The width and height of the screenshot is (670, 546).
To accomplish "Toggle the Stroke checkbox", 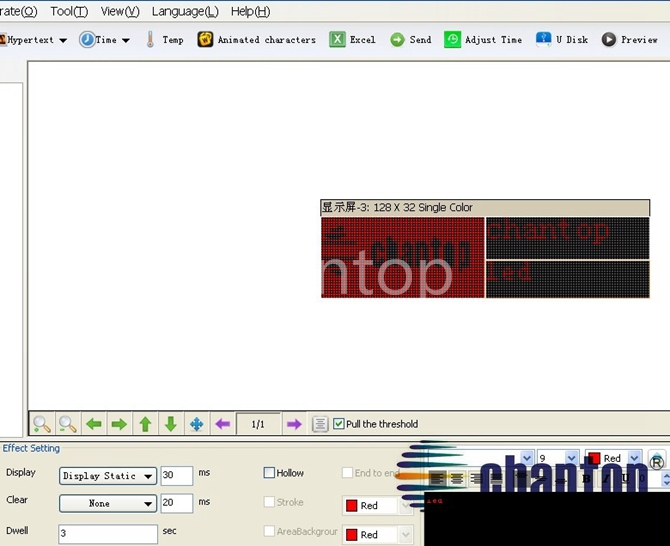I will tap(269, 502).
